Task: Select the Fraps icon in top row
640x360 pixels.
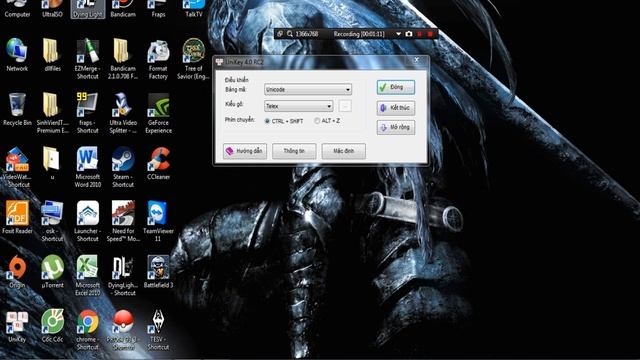Action: coord(158,9)
